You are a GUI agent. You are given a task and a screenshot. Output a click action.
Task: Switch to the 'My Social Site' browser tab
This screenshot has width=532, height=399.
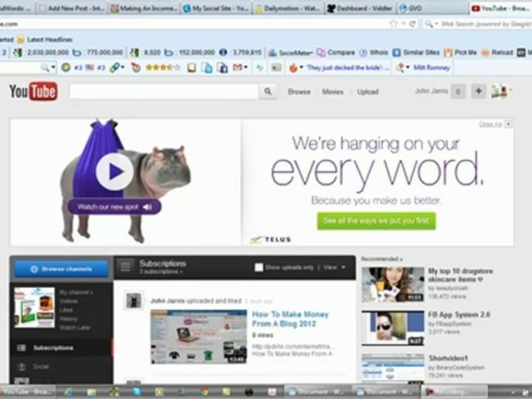point(216,8)
